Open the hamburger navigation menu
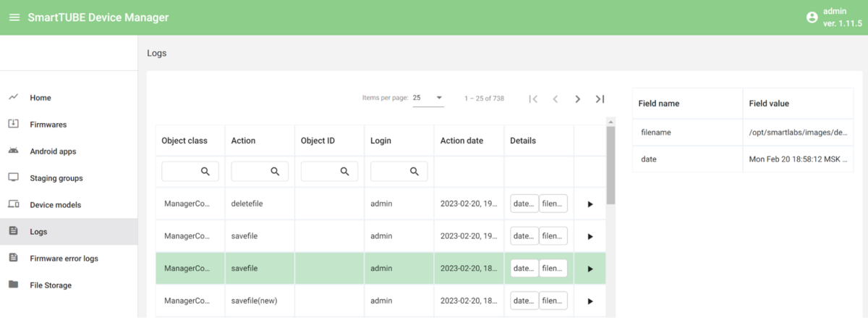This screenshot has height=318, width=868. (x=14, y=17)
